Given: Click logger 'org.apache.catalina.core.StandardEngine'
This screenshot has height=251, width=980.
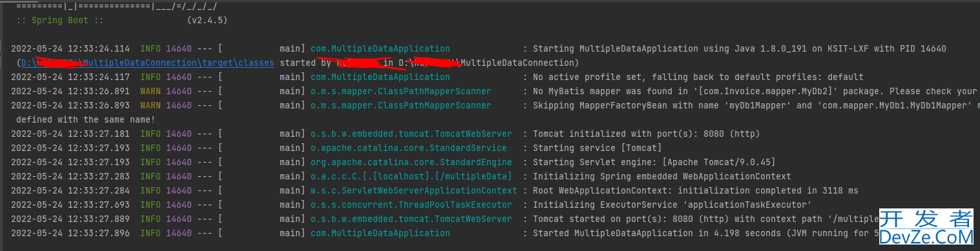Looking at the screenshot, I should 412,162.
